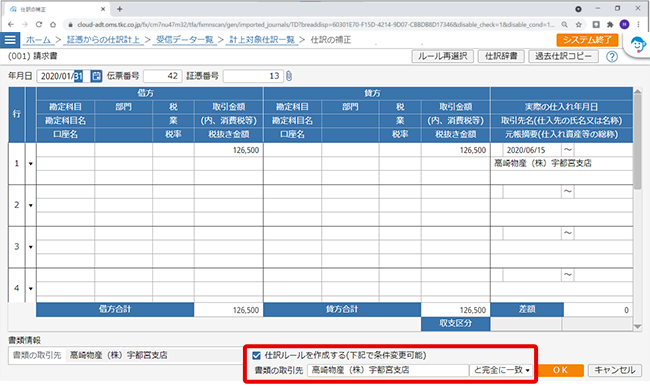Click the キャンセル button
The width and height of the screenshot is (650, 387).
click(x=615, y=370)
